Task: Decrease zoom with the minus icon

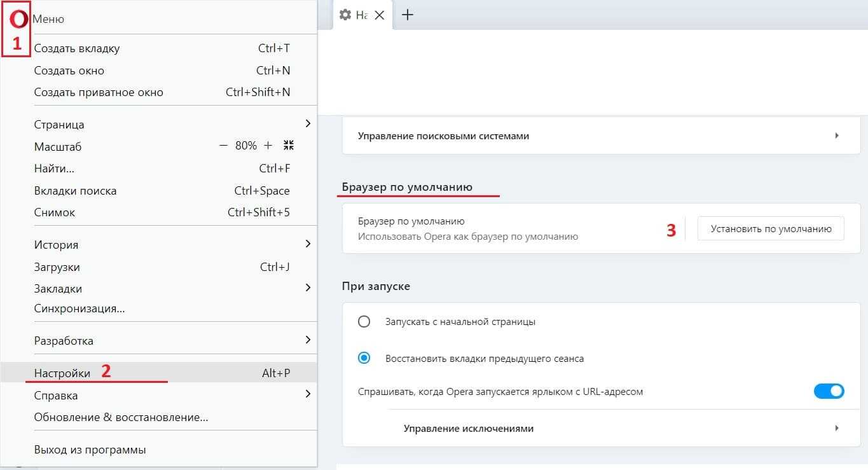Action: [223, 146]
